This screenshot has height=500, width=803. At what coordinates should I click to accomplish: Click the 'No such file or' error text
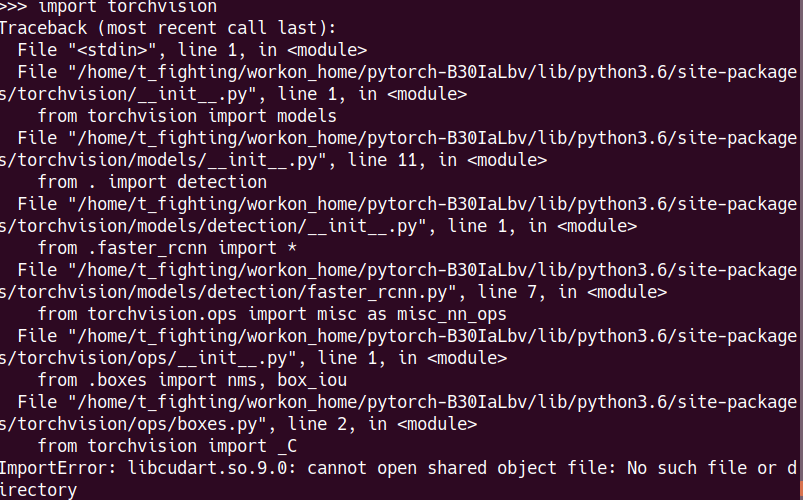click(701, 468)
